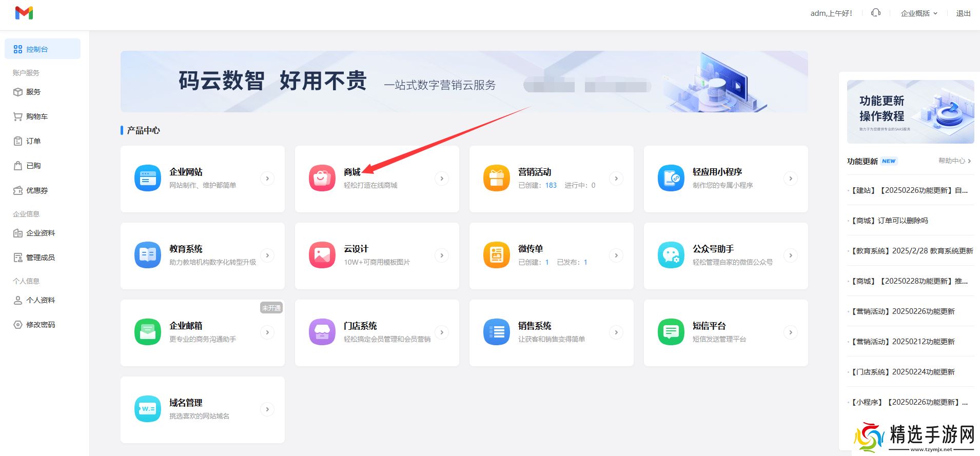
Task: Open the 云设计 picture icon
Action: point(322,255)
